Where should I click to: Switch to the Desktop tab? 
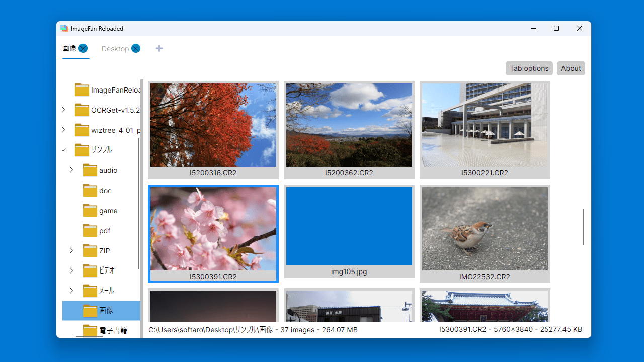[x=115, y=49]
